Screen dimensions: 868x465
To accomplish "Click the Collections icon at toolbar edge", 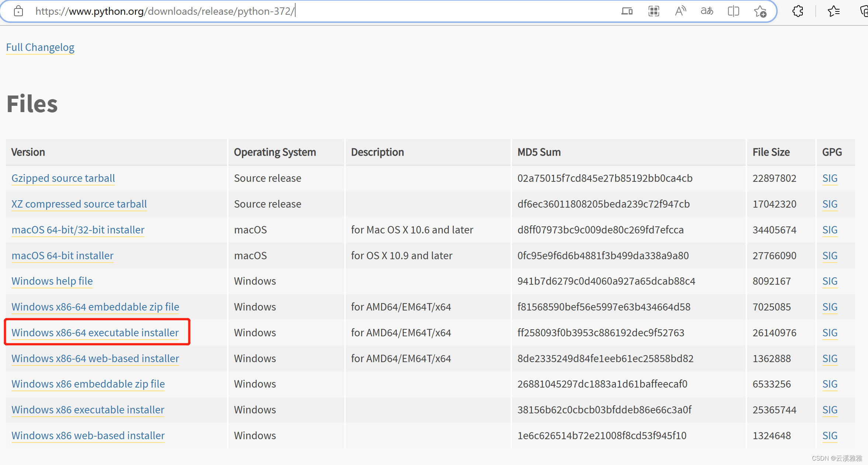I will [x=864, y=11].
